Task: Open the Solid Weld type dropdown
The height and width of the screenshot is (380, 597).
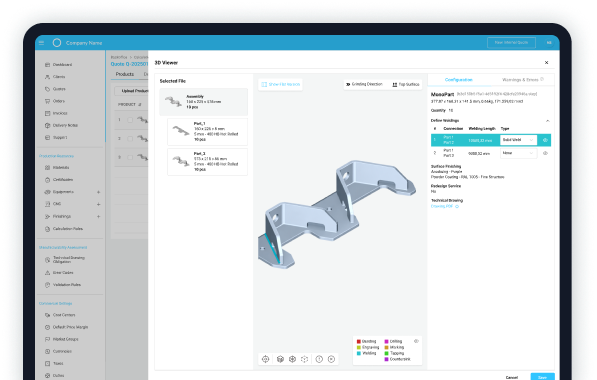Action: coord(518,140)
